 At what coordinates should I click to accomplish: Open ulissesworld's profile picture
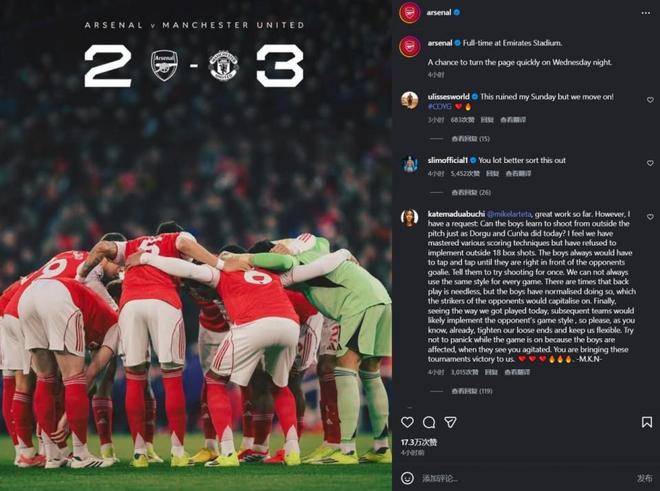coord(409,100)
